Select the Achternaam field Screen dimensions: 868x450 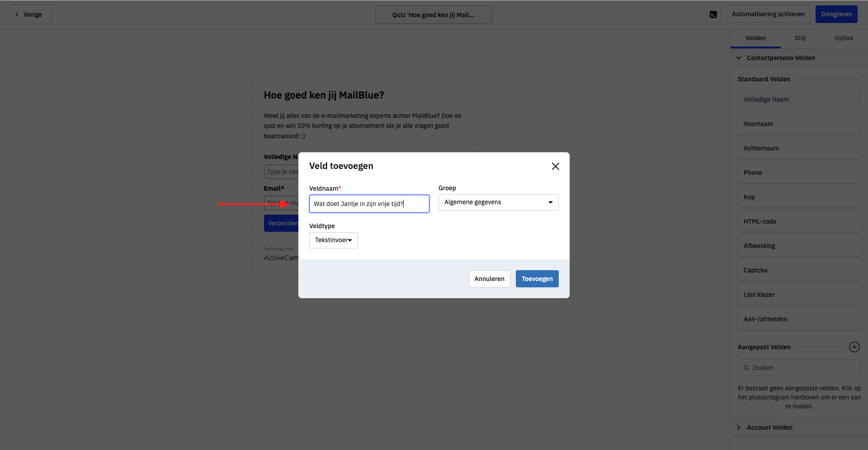pyautogui.click(x=799, y=148)
